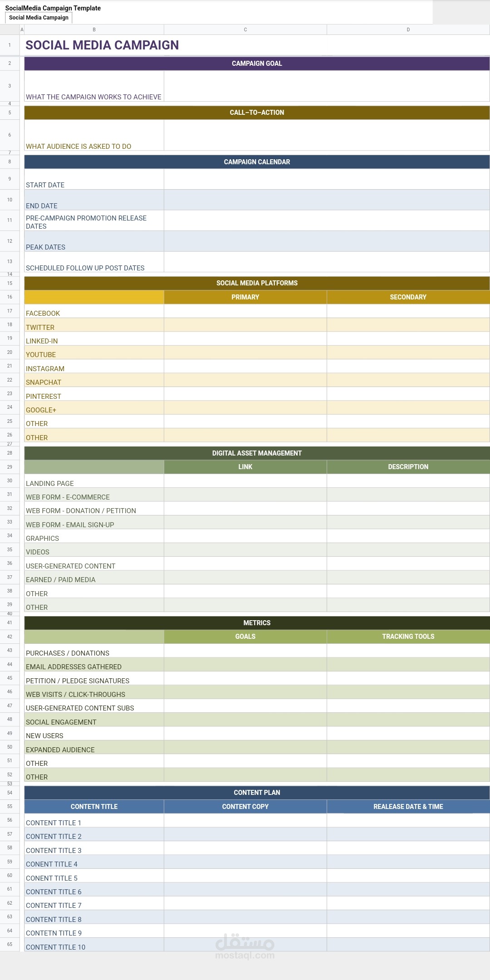Select the TWITTER row label

pyautogui.click(x=94, y=325)
